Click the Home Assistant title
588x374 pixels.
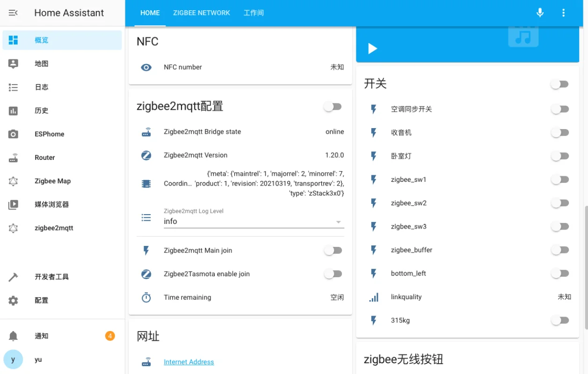(69, 13)
